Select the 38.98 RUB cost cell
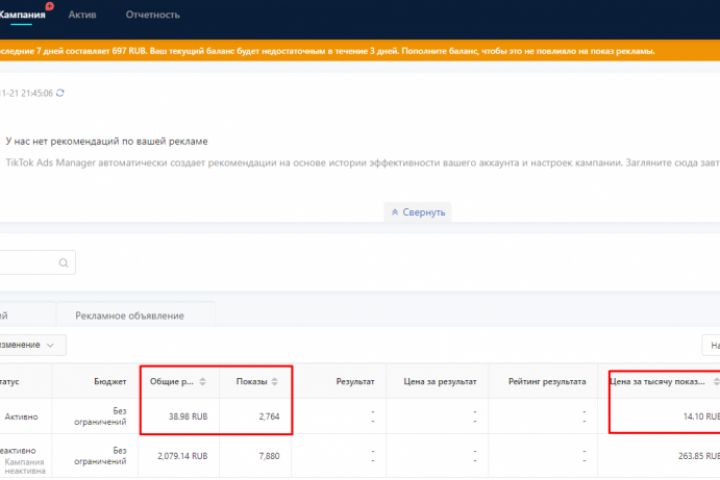 coord(188,417)
